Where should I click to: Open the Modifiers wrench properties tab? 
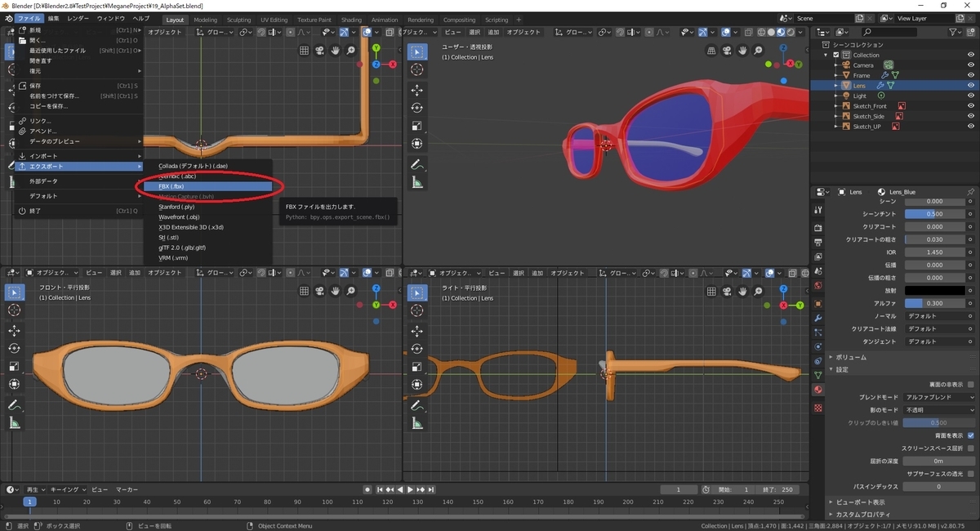tap(818, 317)
